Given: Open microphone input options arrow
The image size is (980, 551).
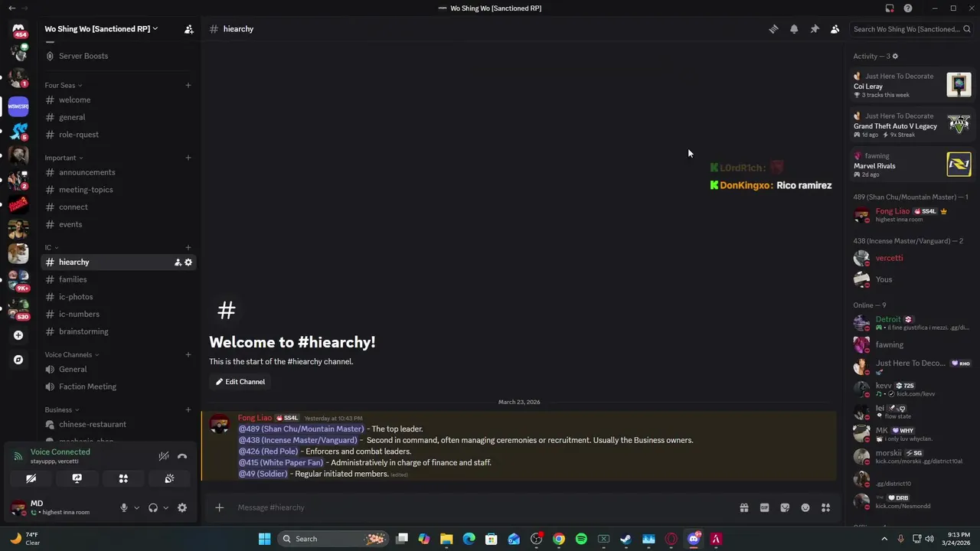Looking at the screenshot, I should tap(137, 507).
